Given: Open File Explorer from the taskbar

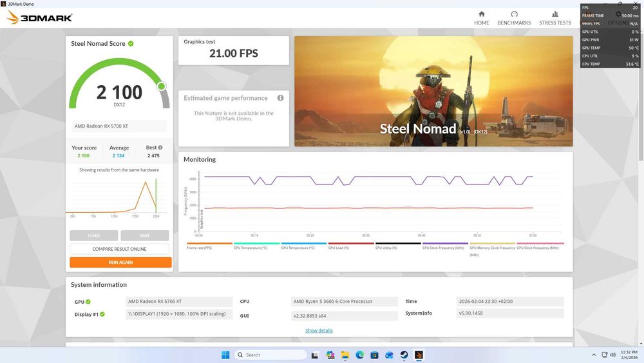Looking at the screenshot, I should tap(345, 355).
